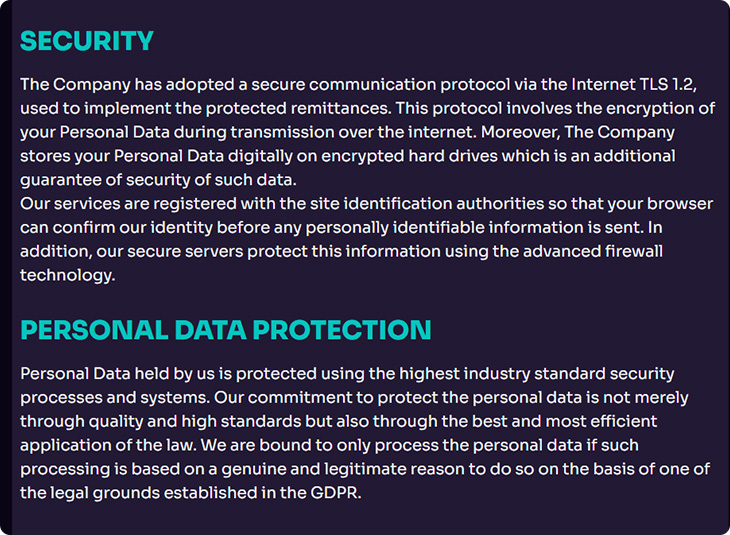Click the PERSONAL DATA PROTECTION heading
Image resolution: width=730 pixels, height=535 pixels.
[226, 330]
